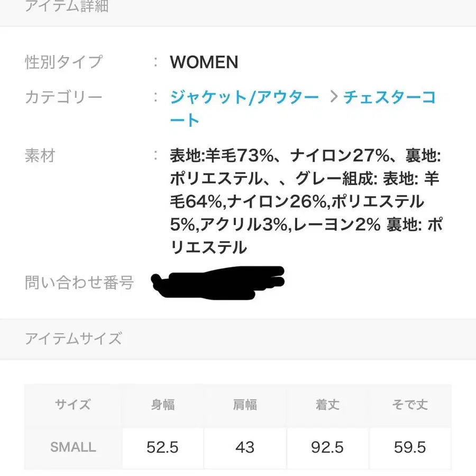Select the SMALL size row label
476x476 pixels.
coord(72,447)
